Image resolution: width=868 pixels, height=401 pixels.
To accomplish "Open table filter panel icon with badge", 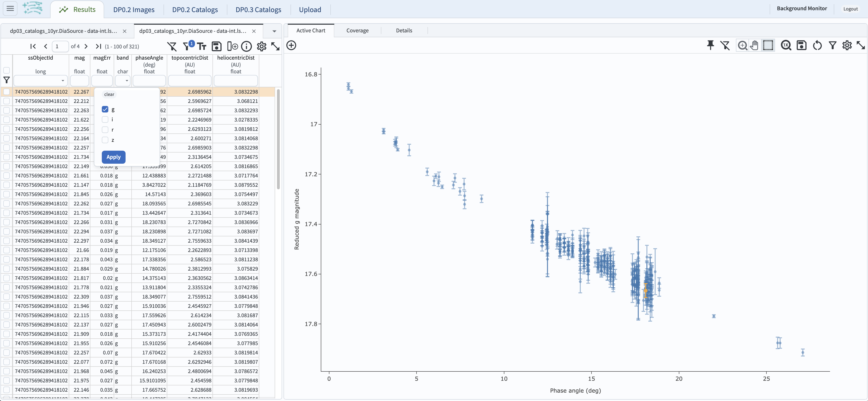I will point(187,46).
